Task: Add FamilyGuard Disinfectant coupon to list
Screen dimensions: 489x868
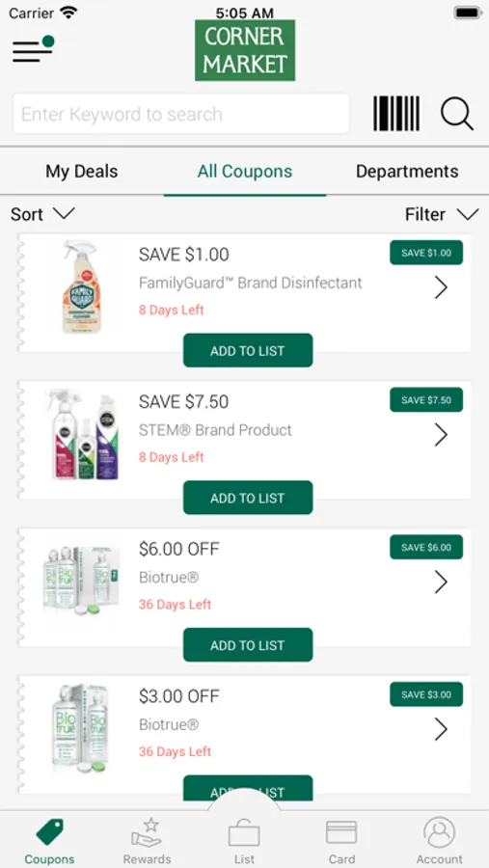Action: pos(248,350)
